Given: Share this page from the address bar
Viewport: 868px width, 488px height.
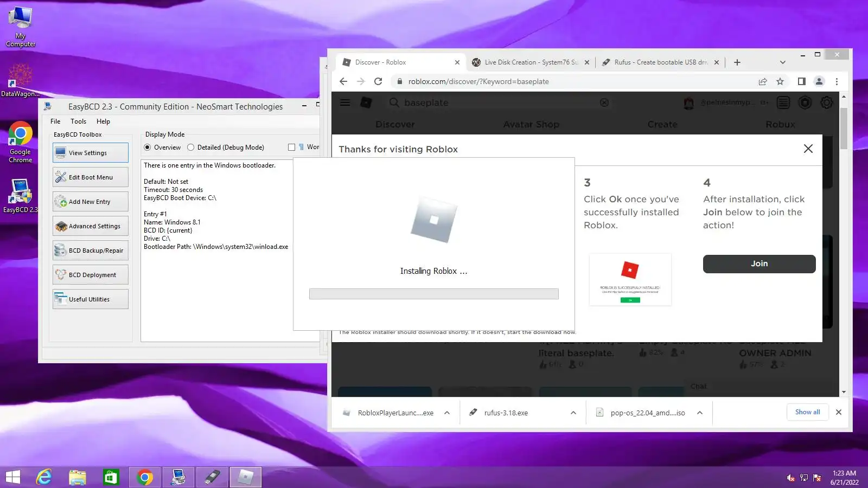Looking at the screenshot, I should pyautogui.click(x=763, y=81).
